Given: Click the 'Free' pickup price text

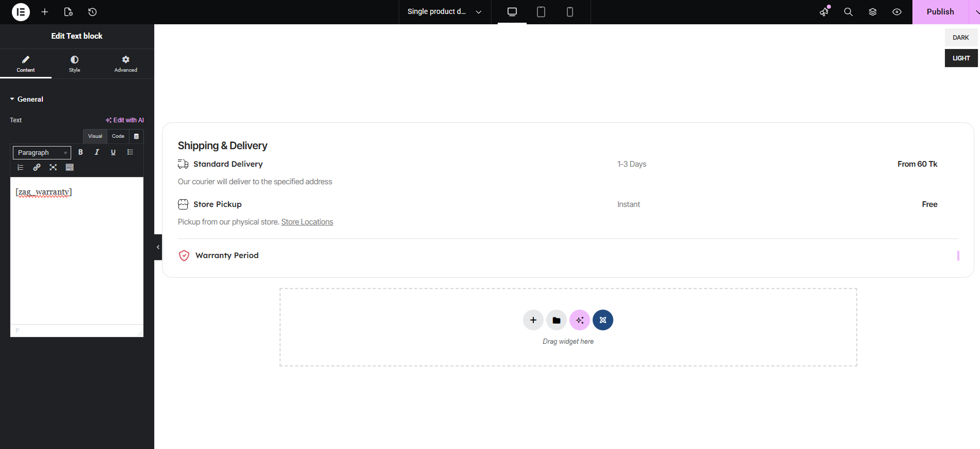Looking at the screenshot, I should [929, 204].
